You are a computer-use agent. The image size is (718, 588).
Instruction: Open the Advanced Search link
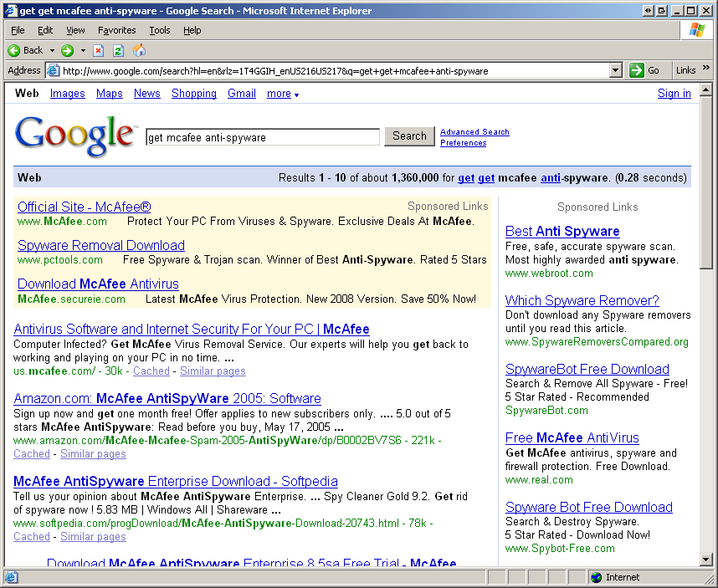click(x=474, y=132)
